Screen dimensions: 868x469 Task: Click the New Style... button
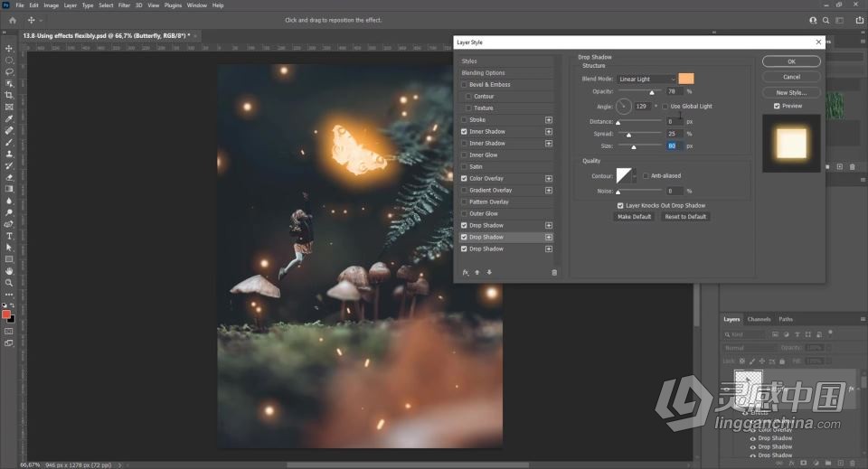(x=791, y=92)
